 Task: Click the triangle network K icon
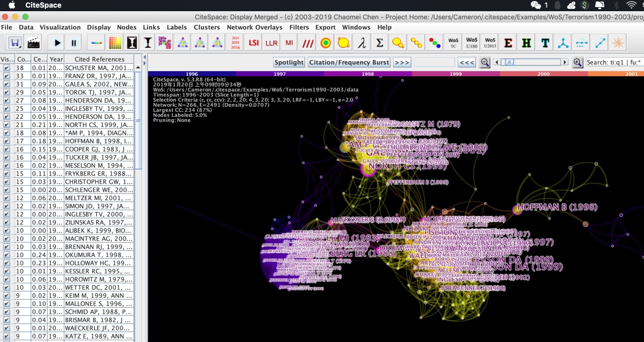pos(199,43)
